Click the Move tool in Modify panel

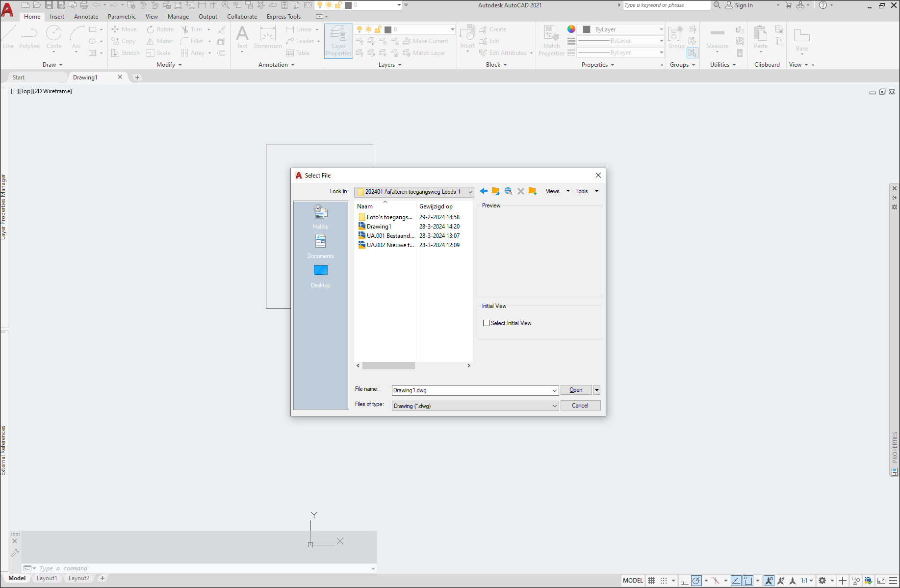[x=124, y=29]
